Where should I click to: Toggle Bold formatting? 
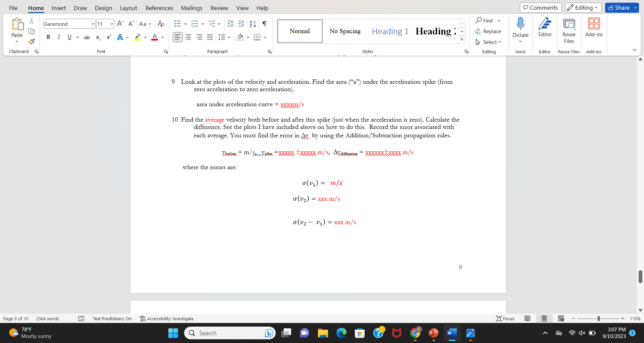click(48, 37)
